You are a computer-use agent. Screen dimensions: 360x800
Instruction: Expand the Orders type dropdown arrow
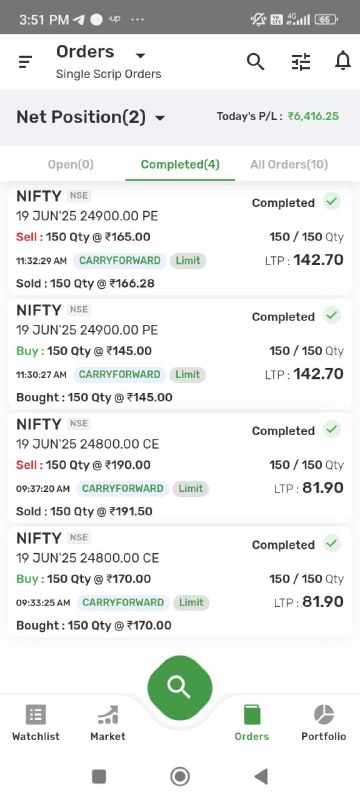point(141,55)
